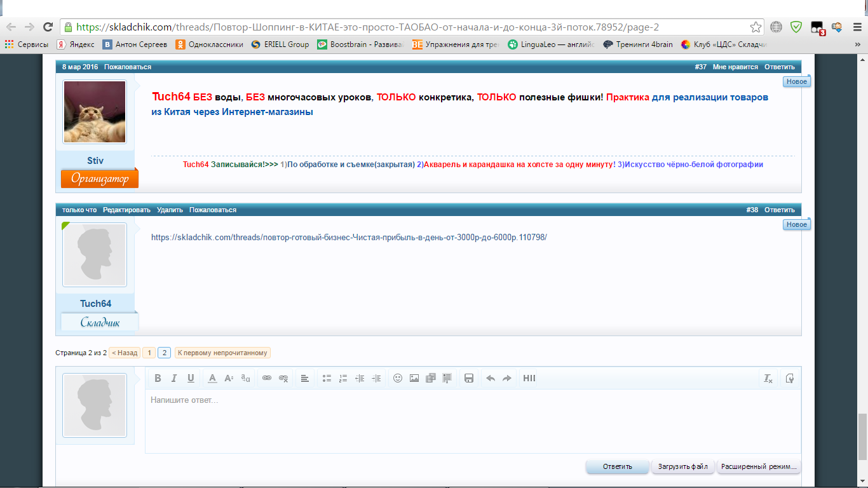This screenshot has width=868, height=488.
Task: Open the Яндекс bookmark
Action: tap(76, 44)
